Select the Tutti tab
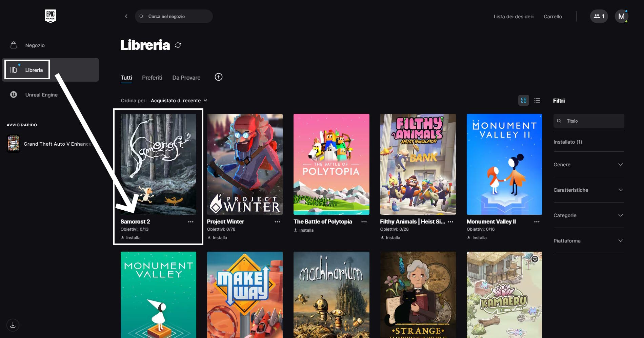The width and height of the screenshot is (644, 338). 126,78
